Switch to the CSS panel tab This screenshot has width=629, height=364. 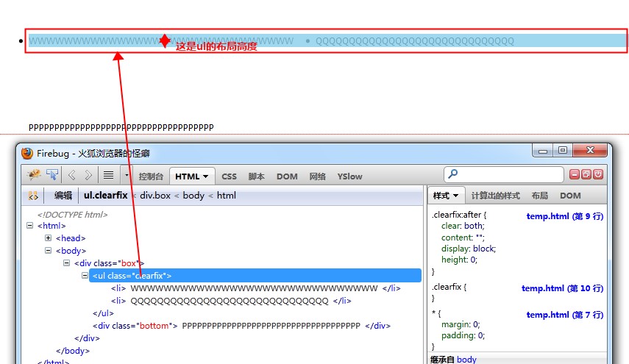(x=229, y=176)
